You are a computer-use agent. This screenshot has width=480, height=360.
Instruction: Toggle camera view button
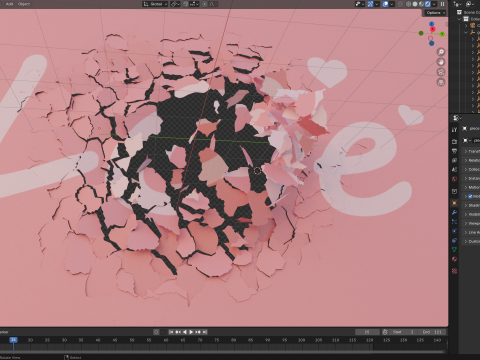pyautogui.click(x=441, y=72)
